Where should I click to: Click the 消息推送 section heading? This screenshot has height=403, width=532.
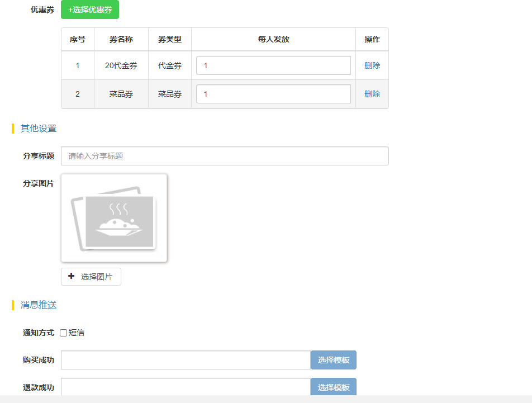pos(39,305)
